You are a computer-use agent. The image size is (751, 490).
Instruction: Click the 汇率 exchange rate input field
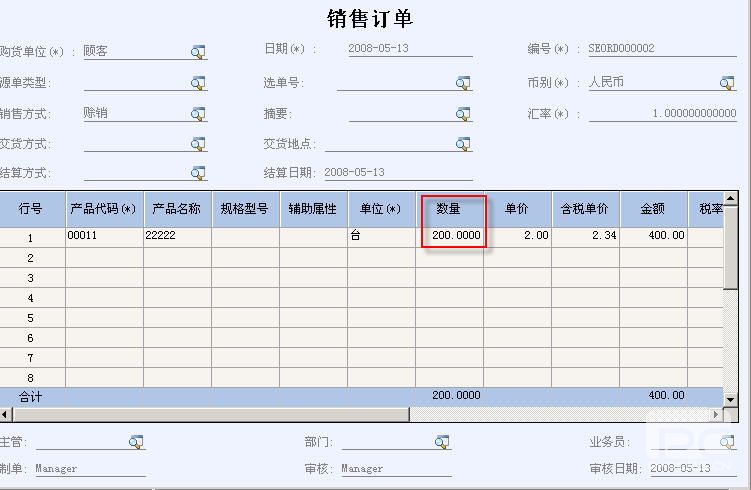point(663,114)
